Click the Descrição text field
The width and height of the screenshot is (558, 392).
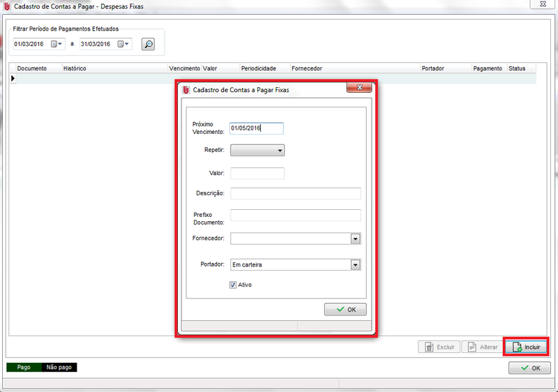(x=295, y=193)
